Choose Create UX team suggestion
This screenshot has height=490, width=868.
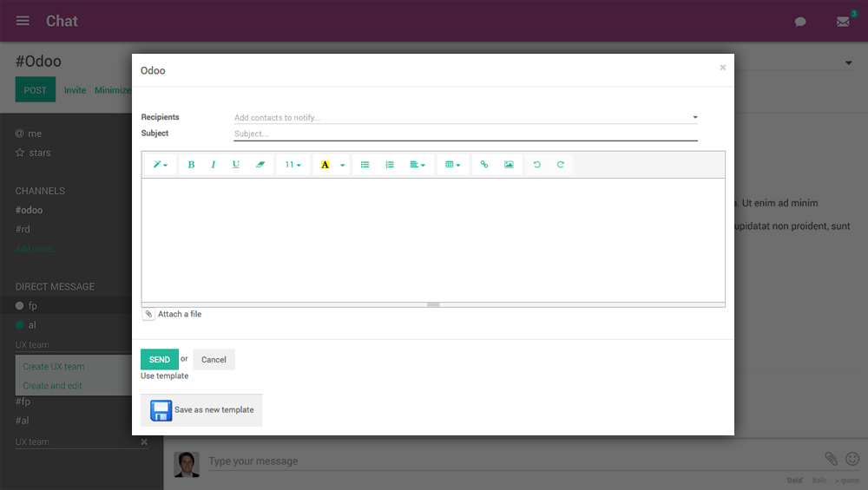click(x=54, y=367)
